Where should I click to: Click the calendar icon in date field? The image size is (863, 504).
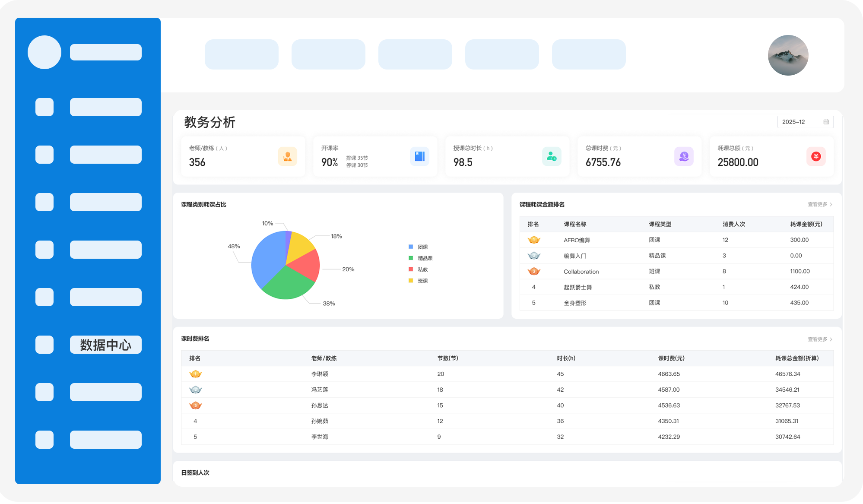[x=826, y=122]
